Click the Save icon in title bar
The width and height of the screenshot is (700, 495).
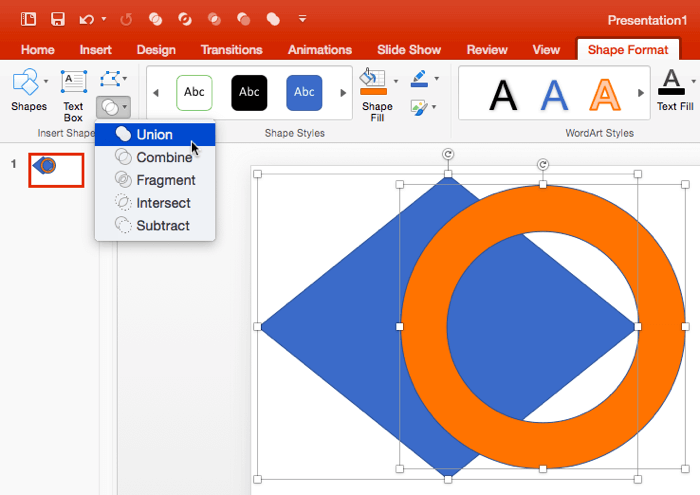tap(58, 18)
